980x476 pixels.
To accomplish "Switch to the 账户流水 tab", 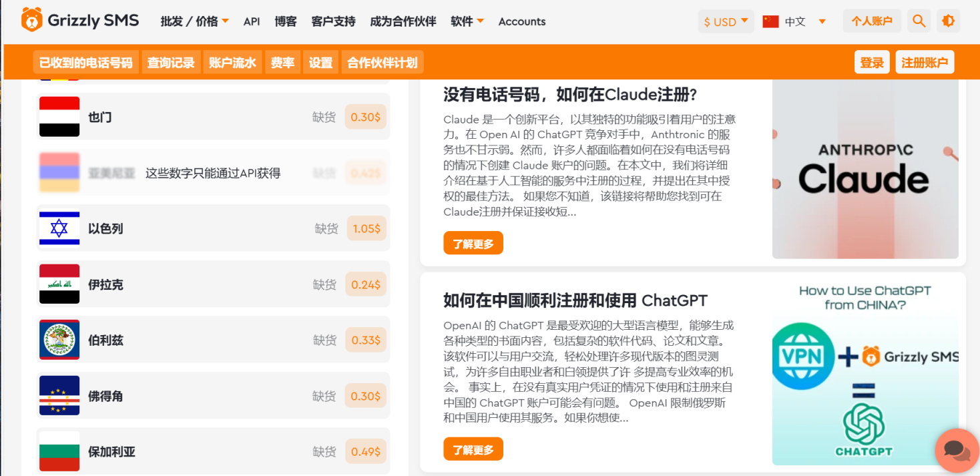I will click(232, 63).
